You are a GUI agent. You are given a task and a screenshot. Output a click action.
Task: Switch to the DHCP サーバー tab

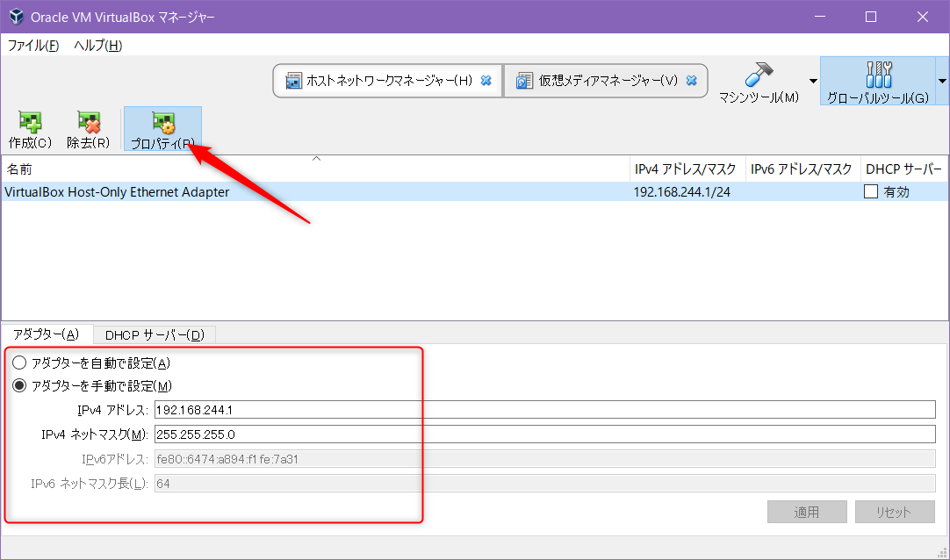pos(154,334)
